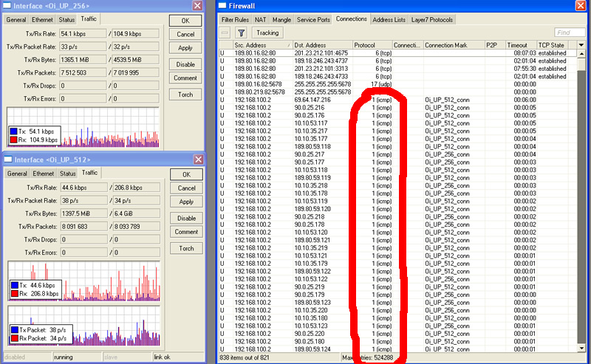Click Apply in the Oi_UP_256 interface window
Image resolution: width=591 pixels, height=364 pixels.
(185, 48)
